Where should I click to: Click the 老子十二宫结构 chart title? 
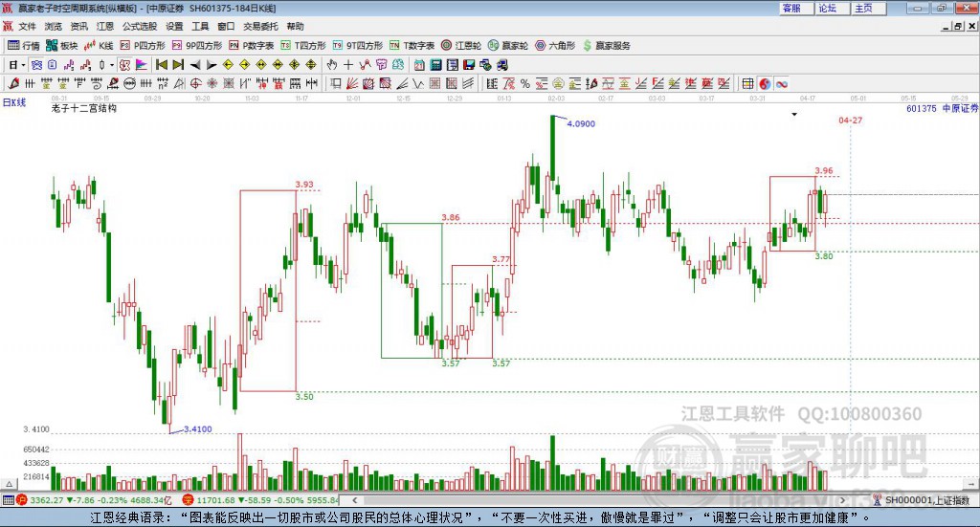click(84, 108)
